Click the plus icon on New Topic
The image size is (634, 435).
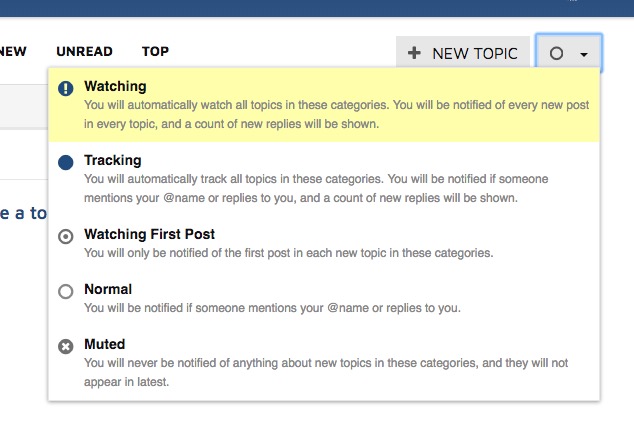coord(414,53)
